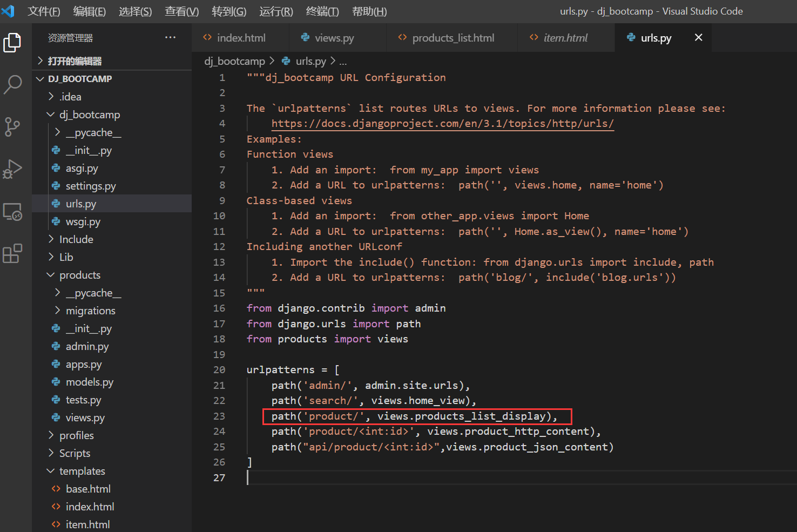Open the Run and Debug panel
The width and height of the screenshot is (797, 532).
tap(13, 169)
